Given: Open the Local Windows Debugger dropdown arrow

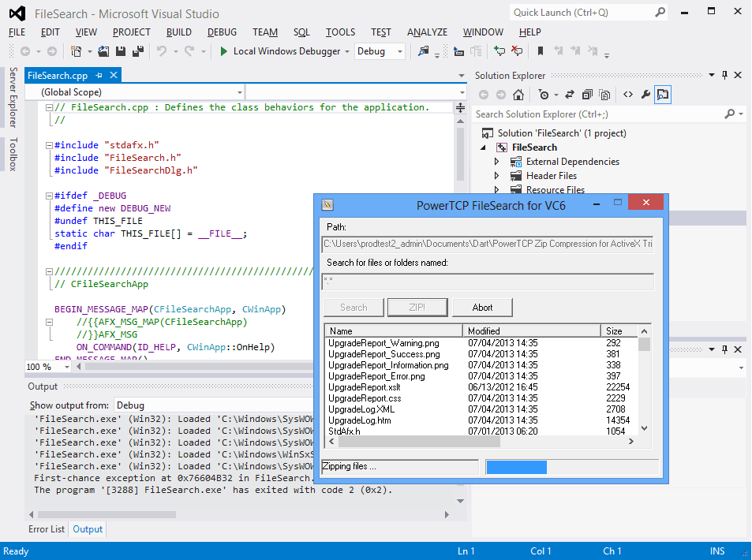Looking at the screenshot, I should coord(346,51).
